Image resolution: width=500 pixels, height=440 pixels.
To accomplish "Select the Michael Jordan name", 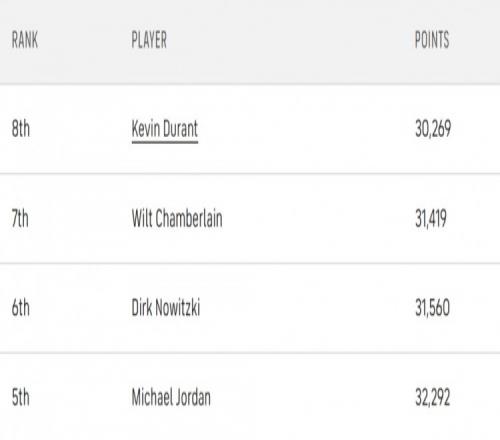I will point(171,397).
